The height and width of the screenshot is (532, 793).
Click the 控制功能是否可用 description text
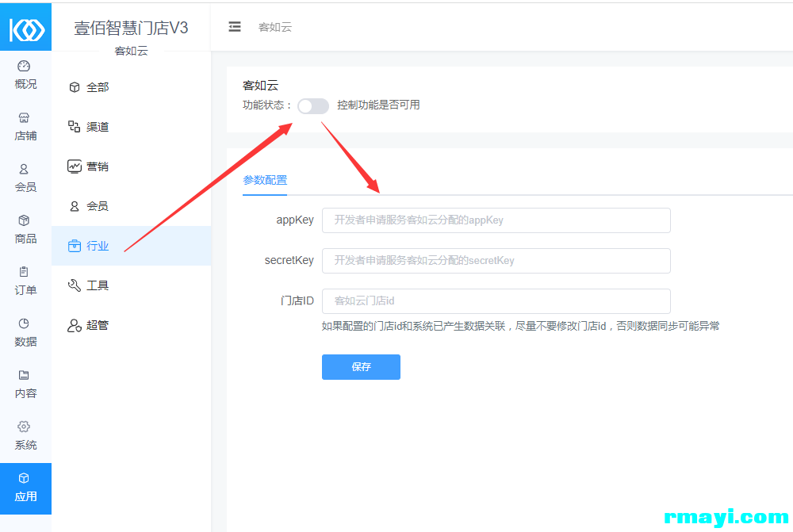[x=379, y=105]
